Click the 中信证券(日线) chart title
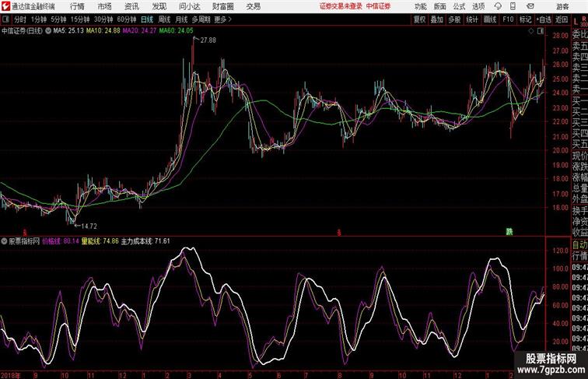Screen dimensions: 588x379 click(x=22, y=31)
